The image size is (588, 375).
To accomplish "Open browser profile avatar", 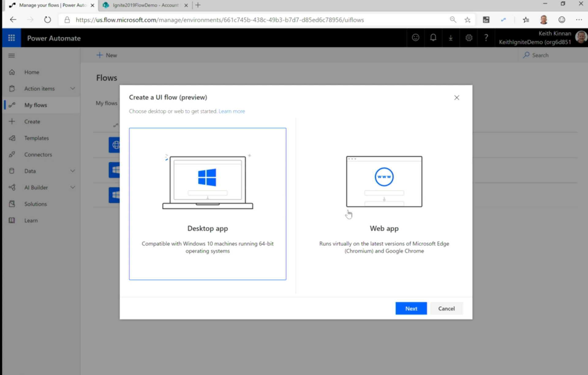I will (x=544, y=20).
